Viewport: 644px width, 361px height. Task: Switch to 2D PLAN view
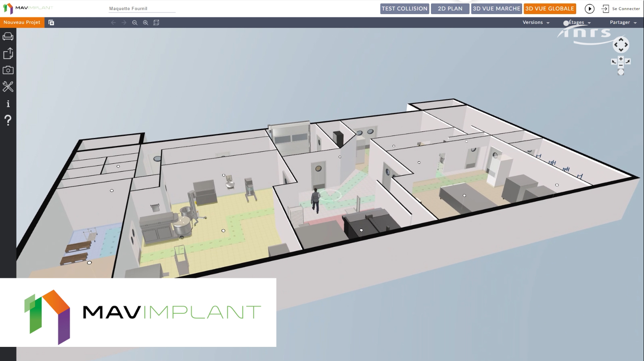[x=450, y=8]
